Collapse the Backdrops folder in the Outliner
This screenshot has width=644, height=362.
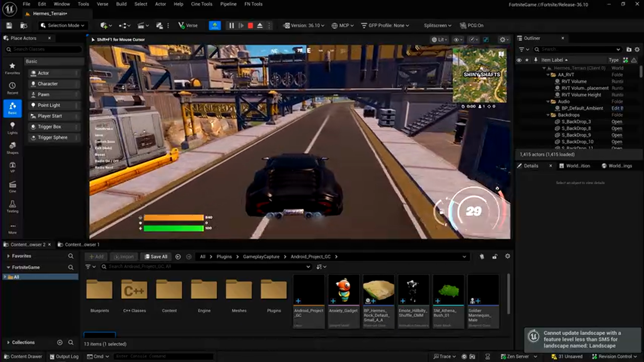(547, 115)
